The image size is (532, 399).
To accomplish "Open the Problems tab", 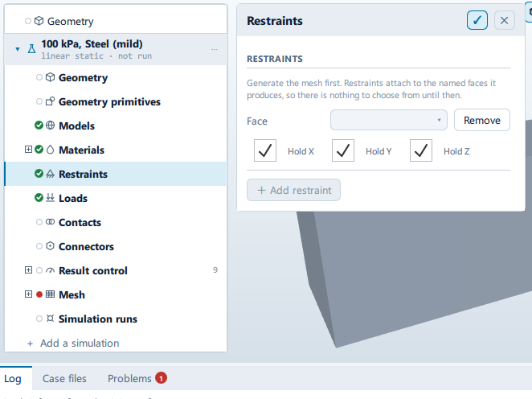I will (137, 378).
